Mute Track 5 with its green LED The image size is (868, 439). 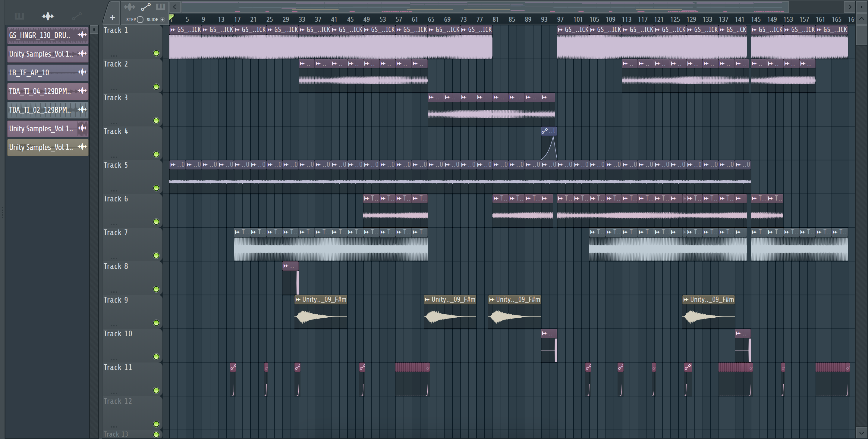point(156,188)
